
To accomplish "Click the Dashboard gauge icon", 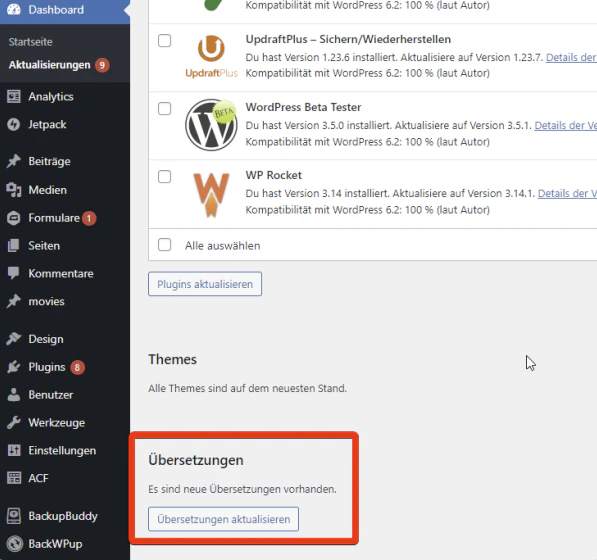I will click(14, 9).
